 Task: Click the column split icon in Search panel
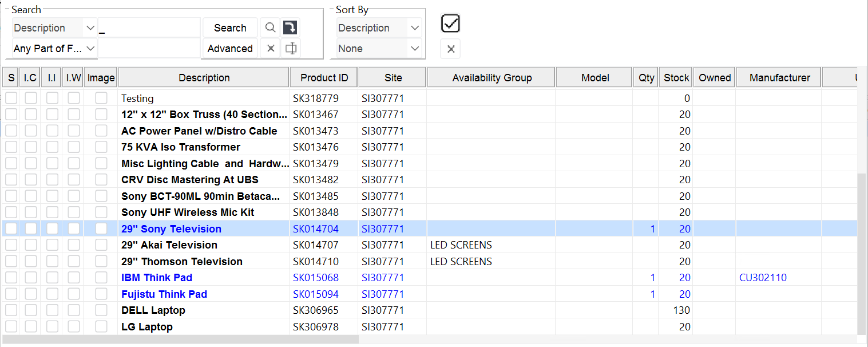[x=291, y=49]
